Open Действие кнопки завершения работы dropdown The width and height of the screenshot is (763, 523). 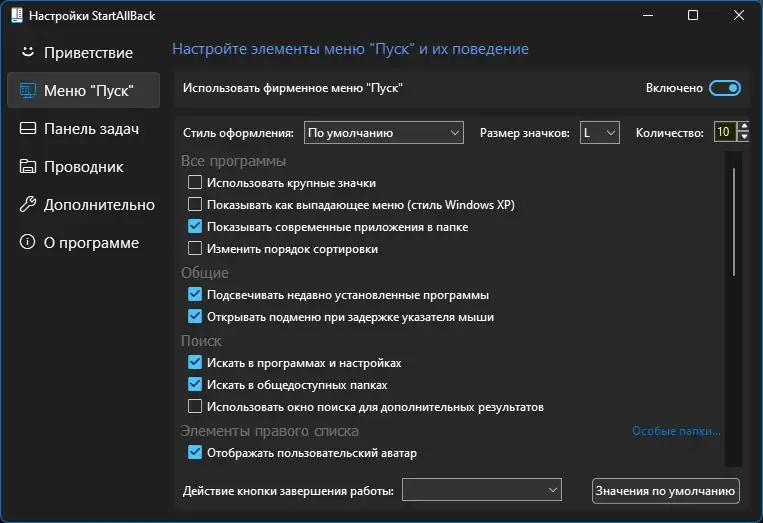[482, 490]
